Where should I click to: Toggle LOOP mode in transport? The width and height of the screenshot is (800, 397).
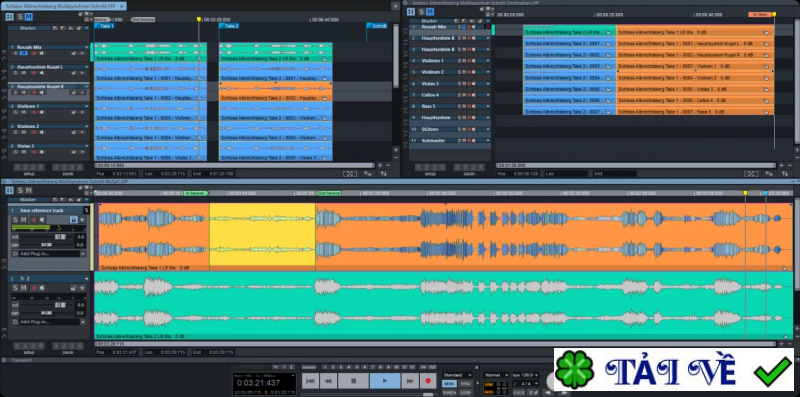465,392
